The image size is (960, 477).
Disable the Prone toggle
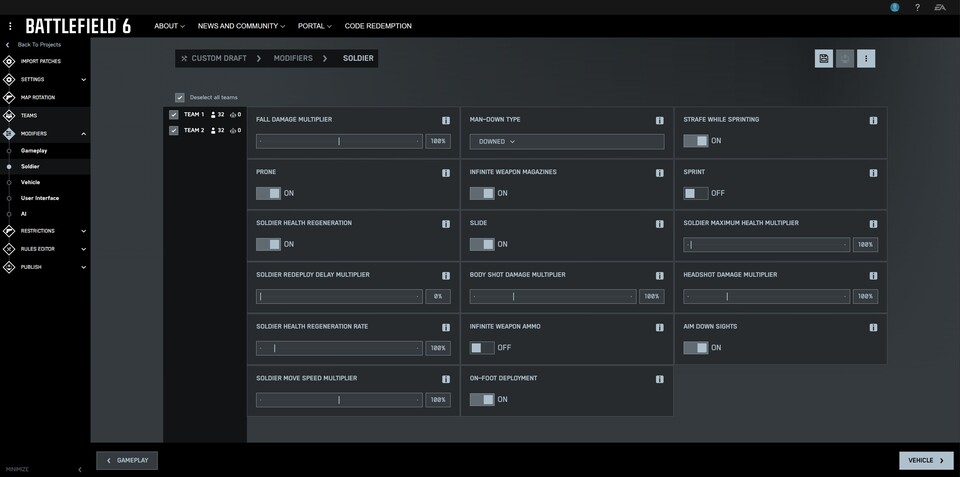click(x=268, y=193)
